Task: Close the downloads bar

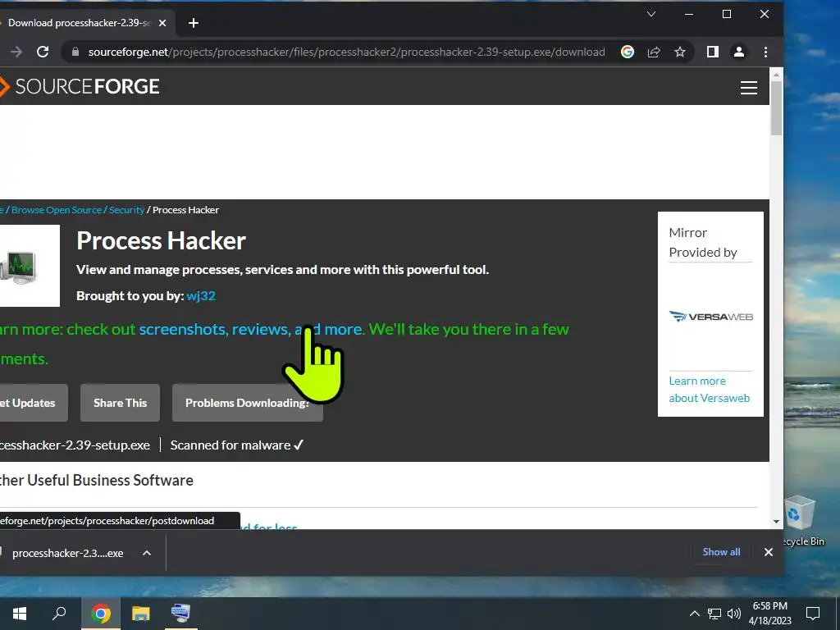Action: 768,552
